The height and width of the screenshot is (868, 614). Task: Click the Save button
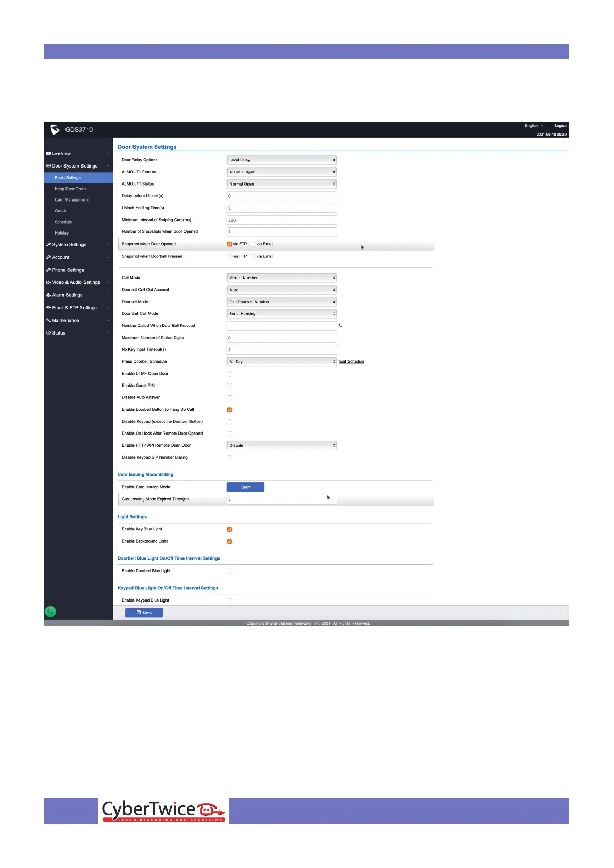(144, 613)
